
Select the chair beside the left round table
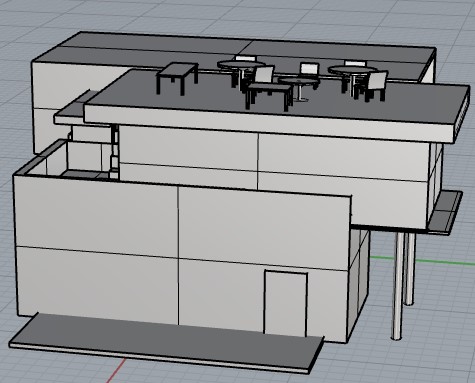click(x=263, y=77)
